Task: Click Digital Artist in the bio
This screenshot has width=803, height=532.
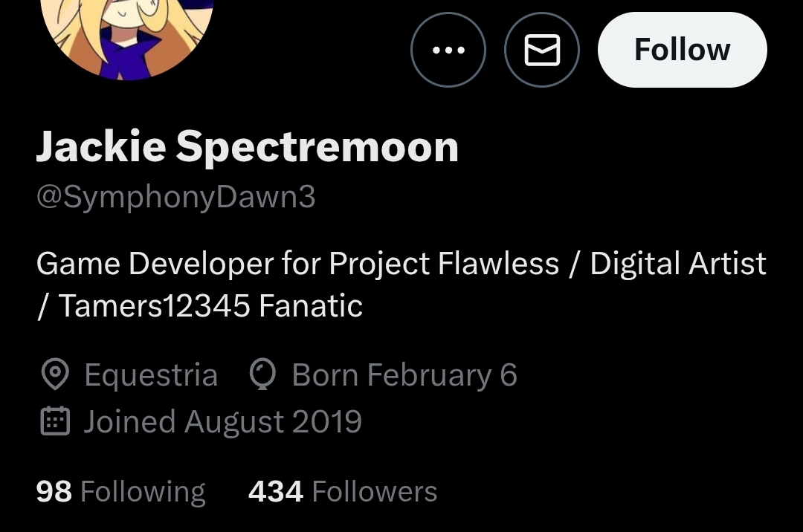Action: [678, 264]
